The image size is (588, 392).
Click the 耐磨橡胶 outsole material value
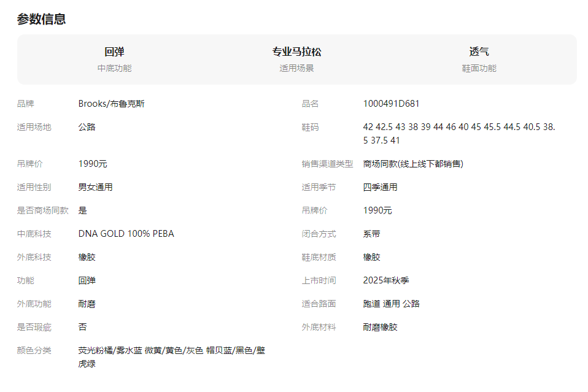click(x=380, y=327)
